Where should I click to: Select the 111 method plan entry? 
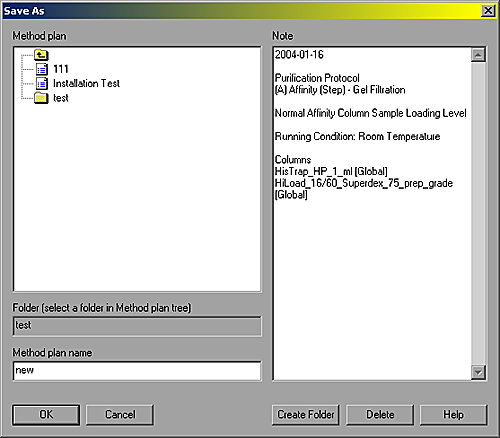[61, 69]
